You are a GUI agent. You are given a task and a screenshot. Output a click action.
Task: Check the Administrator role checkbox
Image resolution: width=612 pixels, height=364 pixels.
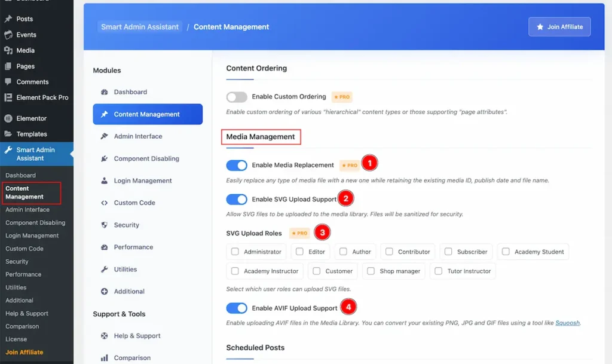pyautogui.click(x=235, y=252)
